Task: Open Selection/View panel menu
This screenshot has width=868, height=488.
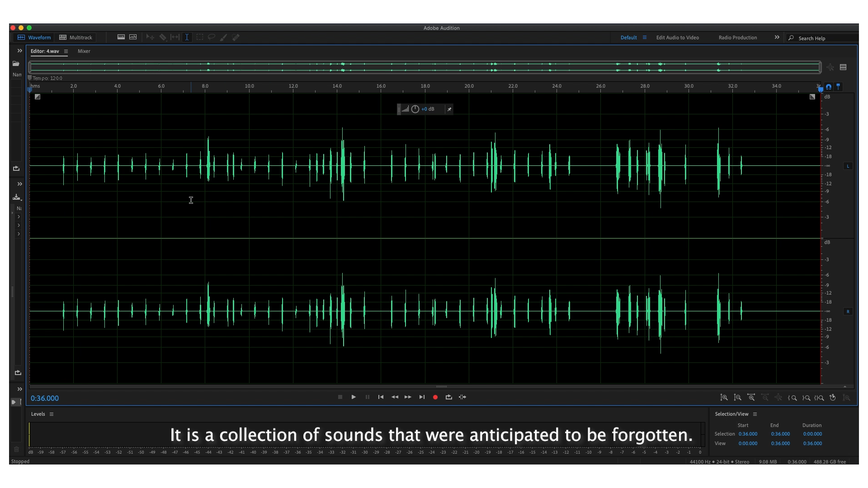Action: [755, 414]
